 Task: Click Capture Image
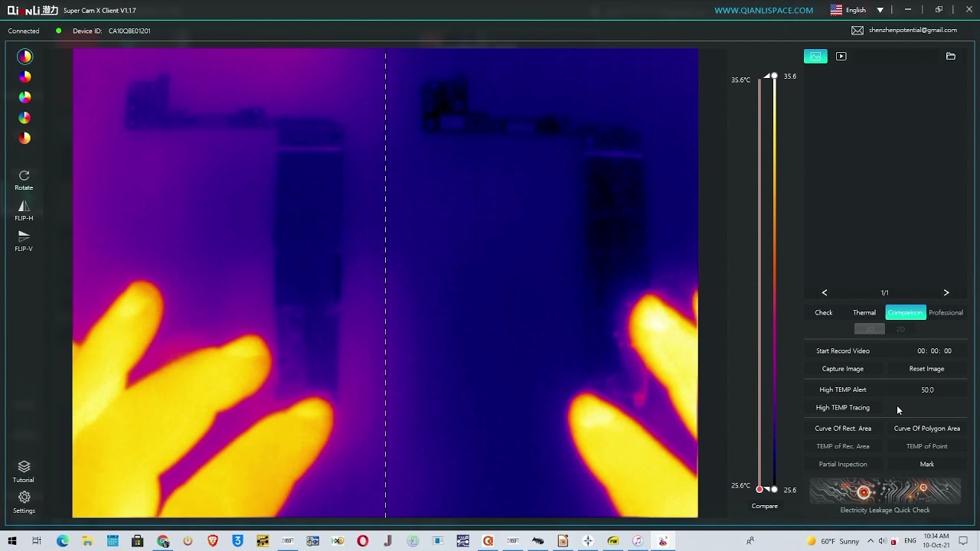[843, 369]
